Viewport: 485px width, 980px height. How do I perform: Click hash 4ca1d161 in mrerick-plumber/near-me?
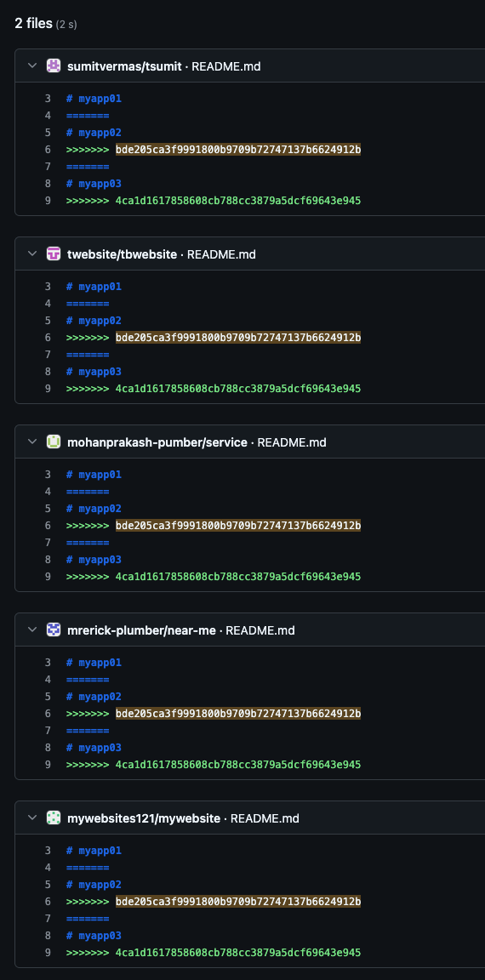238,765
